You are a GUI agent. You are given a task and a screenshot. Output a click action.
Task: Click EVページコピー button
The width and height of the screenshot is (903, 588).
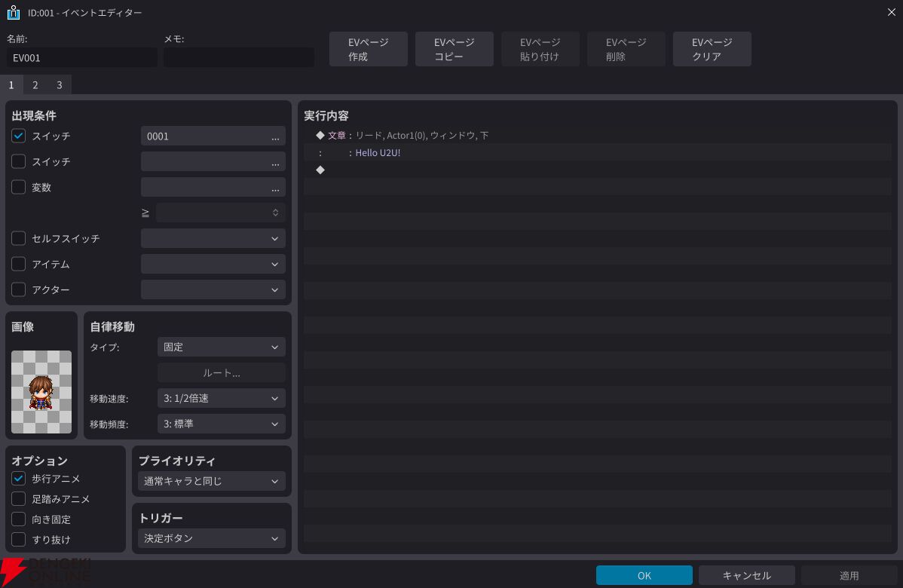coord(455,49)
